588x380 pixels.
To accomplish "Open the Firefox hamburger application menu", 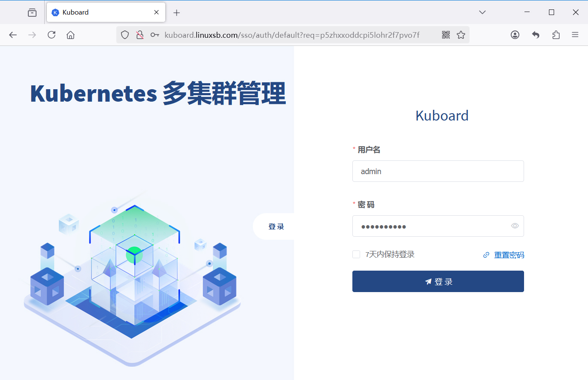I will [x=575, y=35].
